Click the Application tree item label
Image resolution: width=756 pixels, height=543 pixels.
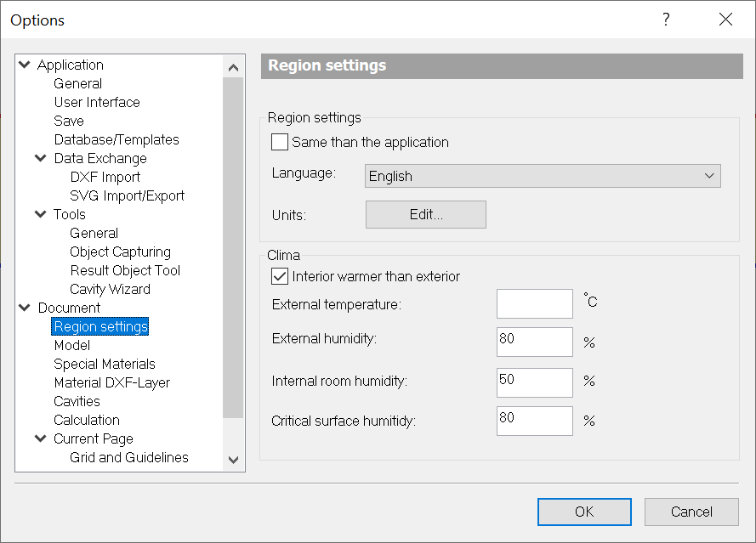point(71,65)
